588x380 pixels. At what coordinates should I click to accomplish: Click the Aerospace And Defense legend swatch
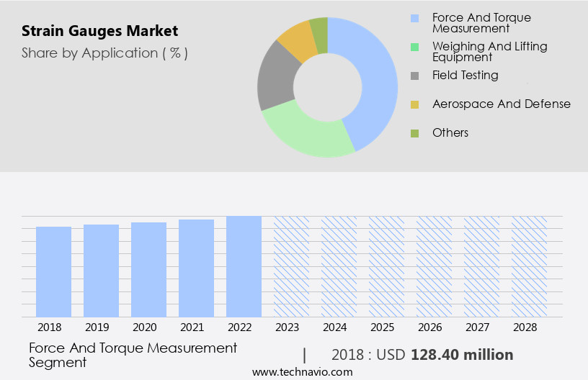click(414, 104)
